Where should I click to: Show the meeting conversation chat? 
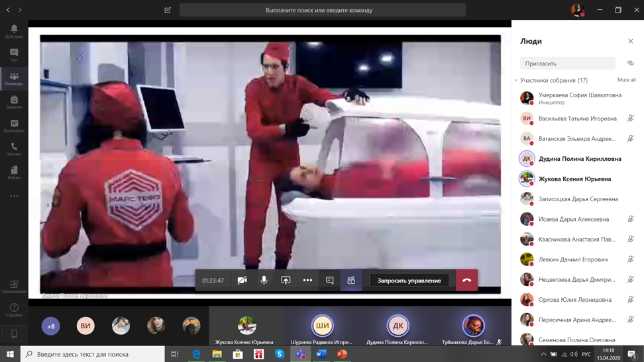coord(329,281)
